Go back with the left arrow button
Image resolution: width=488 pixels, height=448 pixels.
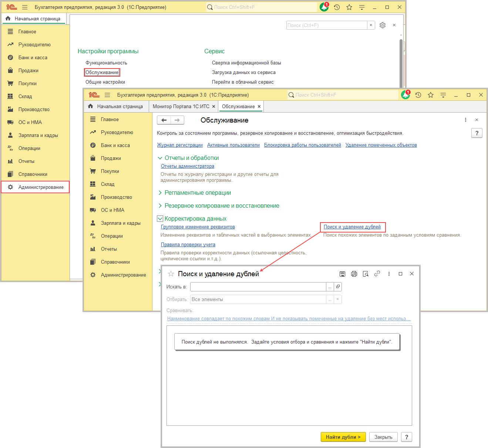(x=164, y=120)
